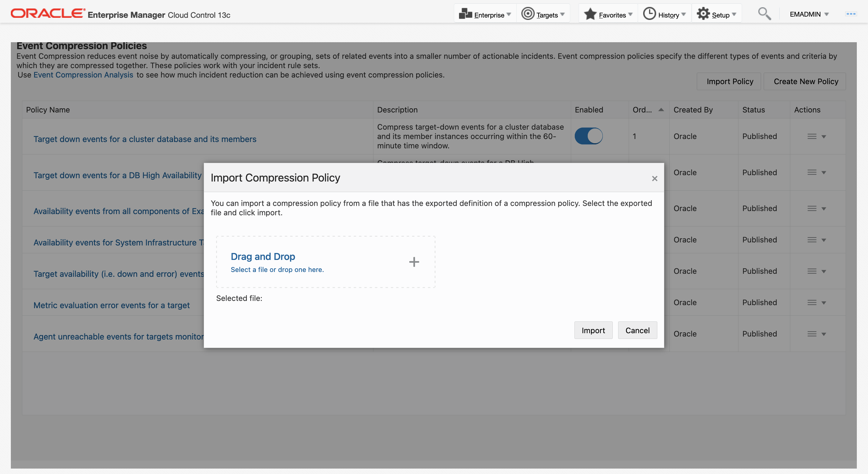Click Select a file or drop one here
This screenshot has height=474, width=868.
277,269
